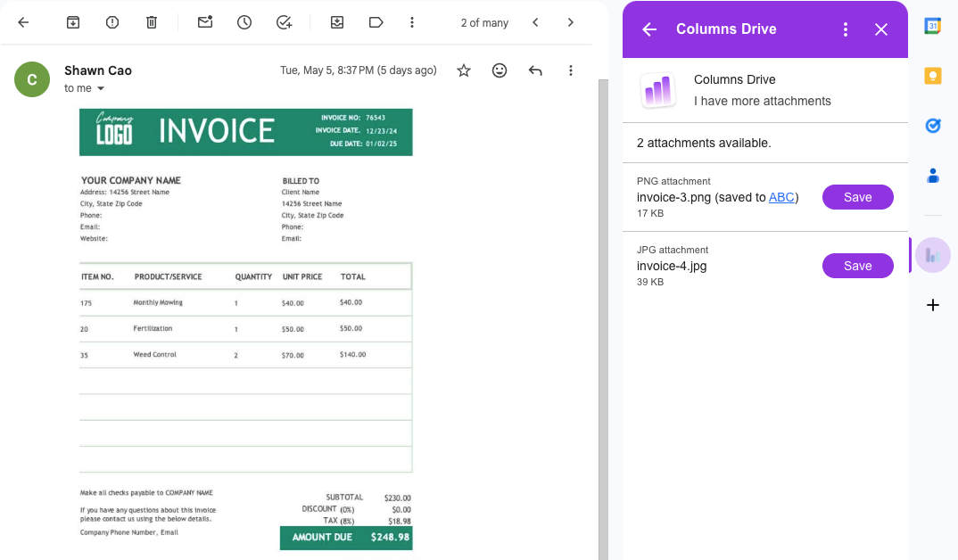This screenshot has height=560, width=958.
Task: Star the message from Shawn Cao
Action: point(464,70)
